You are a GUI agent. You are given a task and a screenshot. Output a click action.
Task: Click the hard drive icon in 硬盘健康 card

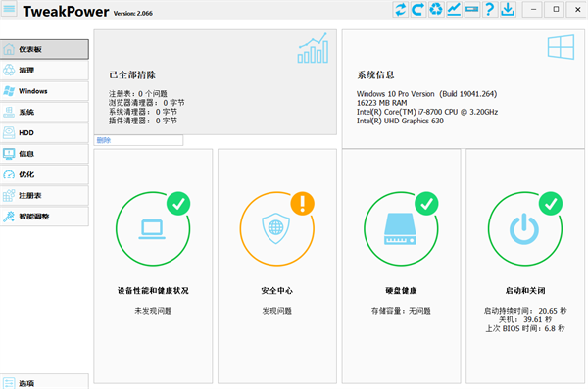[400, 229]
